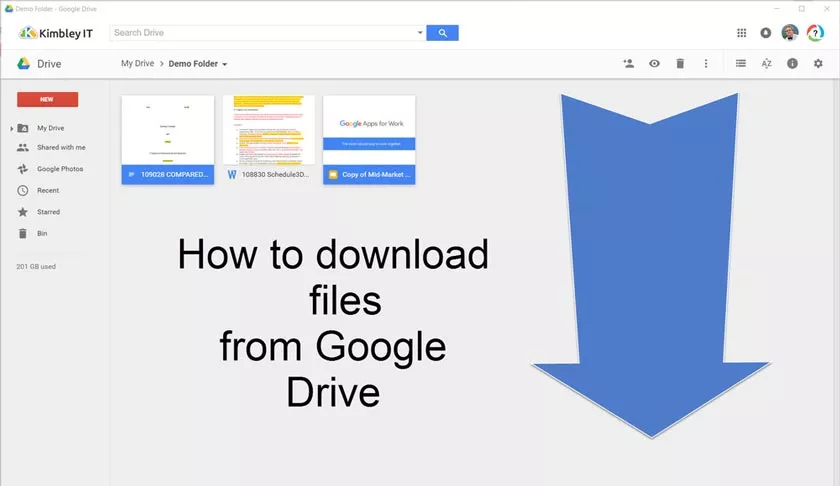Open the Bin

[x=42, y=233]
